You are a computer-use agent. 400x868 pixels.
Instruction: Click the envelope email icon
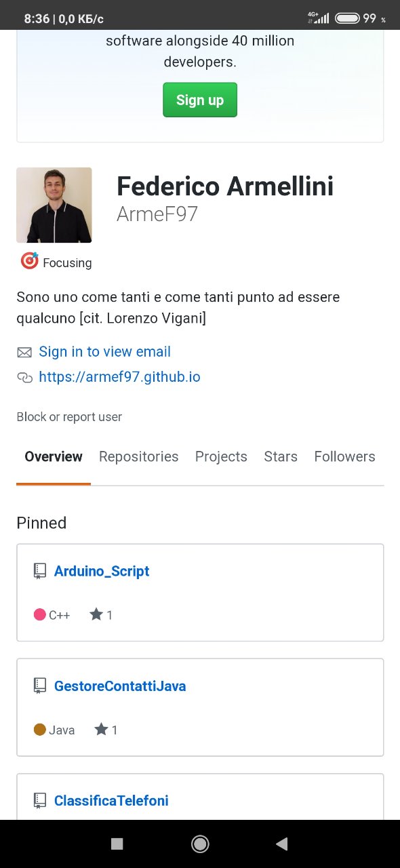click(x=24, y=352)
